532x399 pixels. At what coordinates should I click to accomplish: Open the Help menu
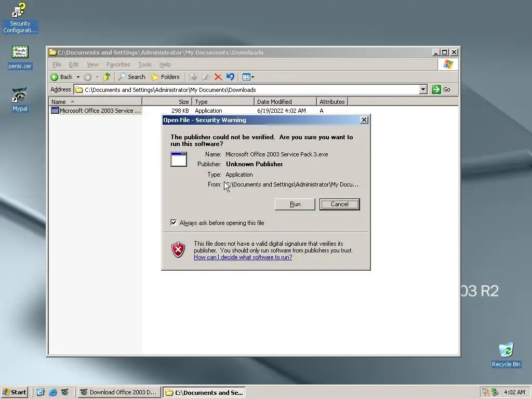(x=165, y=64)
